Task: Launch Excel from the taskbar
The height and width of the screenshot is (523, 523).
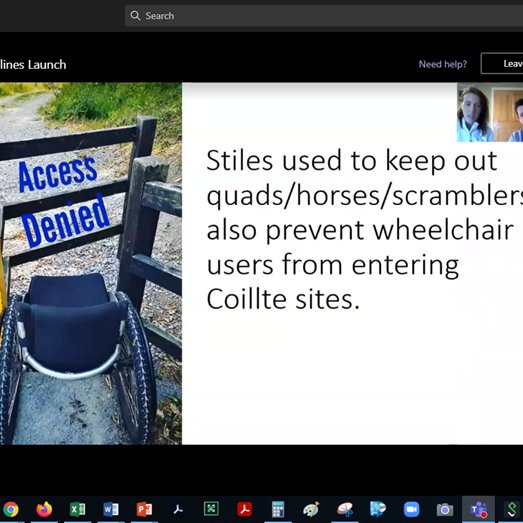Action: pyautogui.click(x=77, y=509)
